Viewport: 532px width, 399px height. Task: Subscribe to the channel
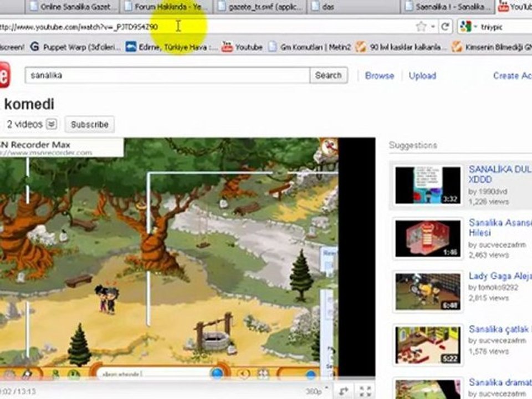90,125
